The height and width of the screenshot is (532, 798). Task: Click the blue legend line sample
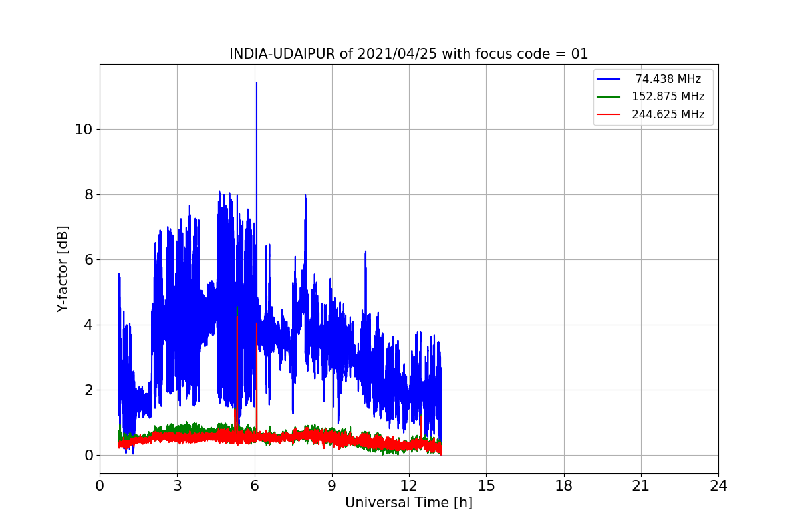pyautogui.click(x=608, y=79)
